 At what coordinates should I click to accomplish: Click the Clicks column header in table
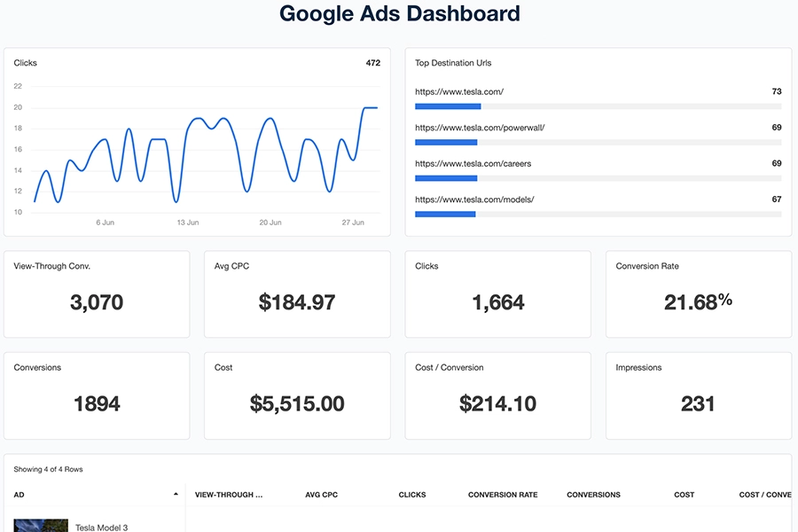(412, 495)
